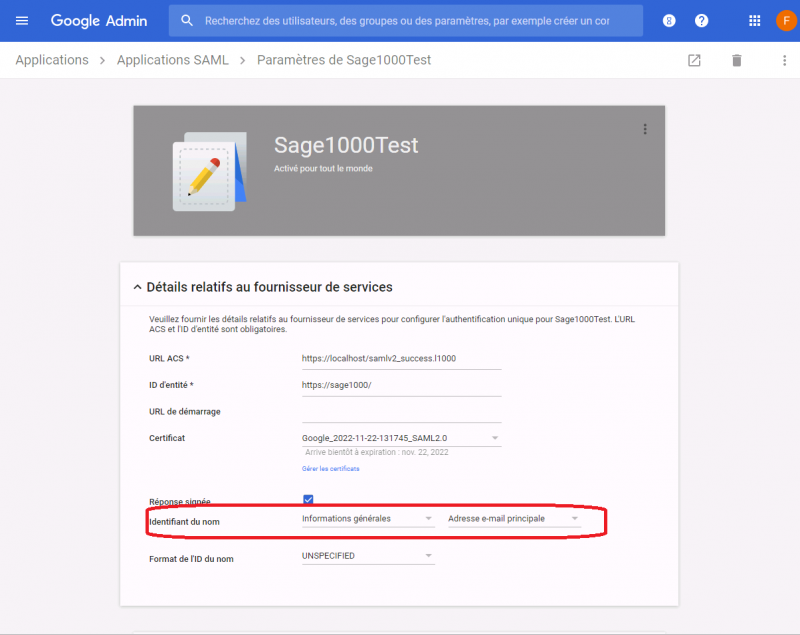800x635 pixels.
Task: Click the search field for users and groups
Action: pos(407,21)
